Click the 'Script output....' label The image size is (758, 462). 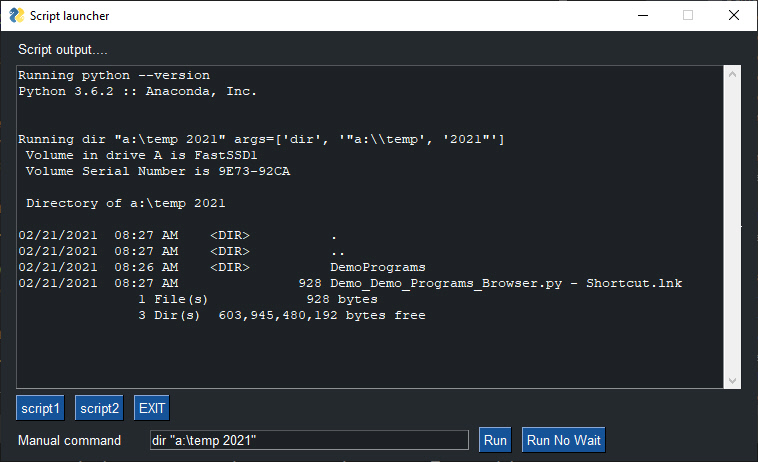pos(63,49)
